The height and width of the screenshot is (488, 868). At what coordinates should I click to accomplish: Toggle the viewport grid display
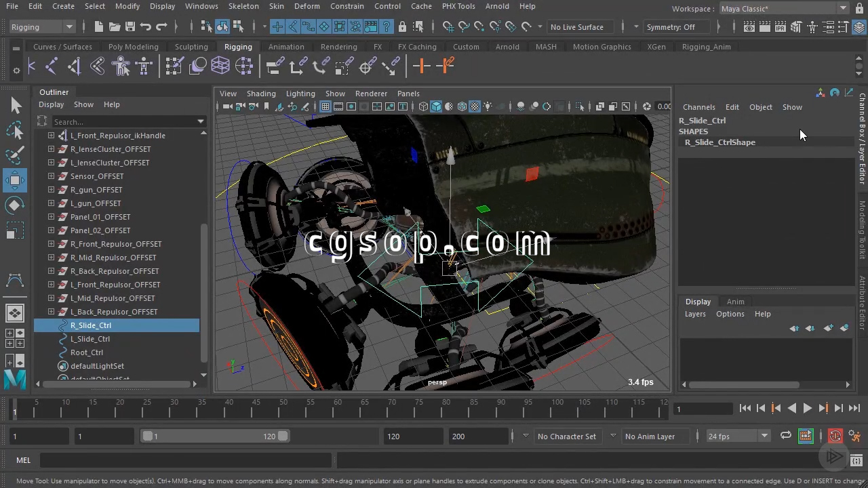pyautogui.click(x=325, y=106)
